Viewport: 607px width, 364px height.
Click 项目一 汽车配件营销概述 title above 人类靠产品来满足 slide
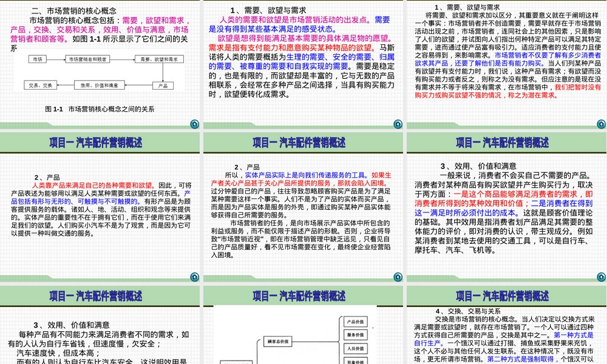[x=96, y=143]
